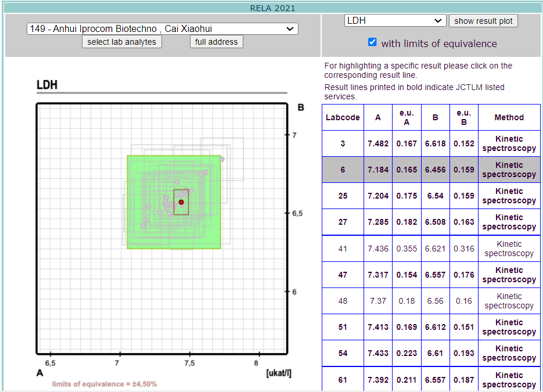Click the LDH plot title

(47, 85)
